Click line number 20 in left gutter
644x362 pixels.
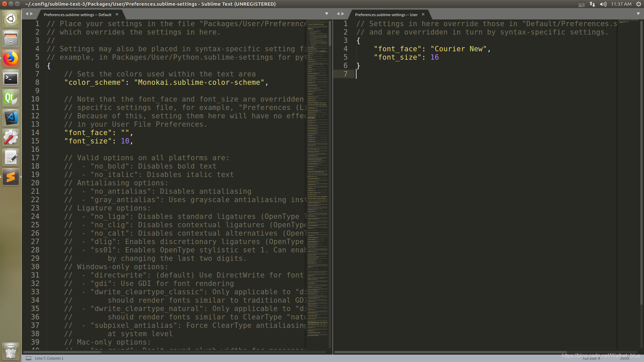(x=35, y=183)
